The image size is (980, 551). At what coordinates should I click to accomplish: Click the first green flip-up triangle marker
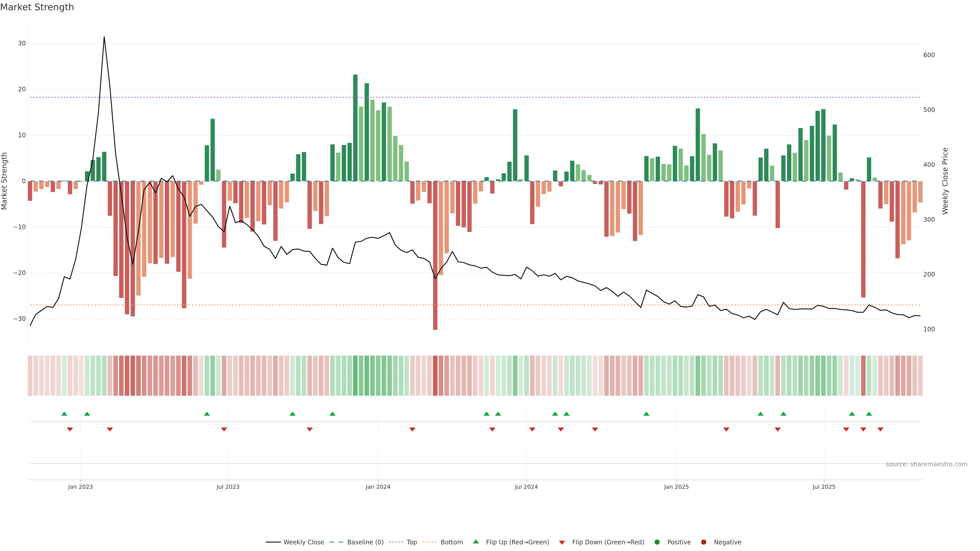click(x=64, y=414)
